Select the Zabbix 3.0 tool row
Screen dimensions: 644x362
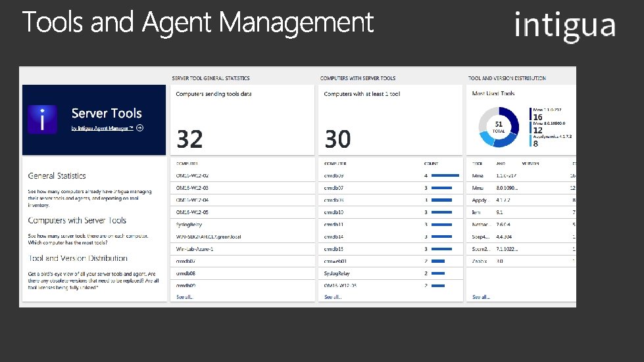pyautogui.click(x=521, y=261)
